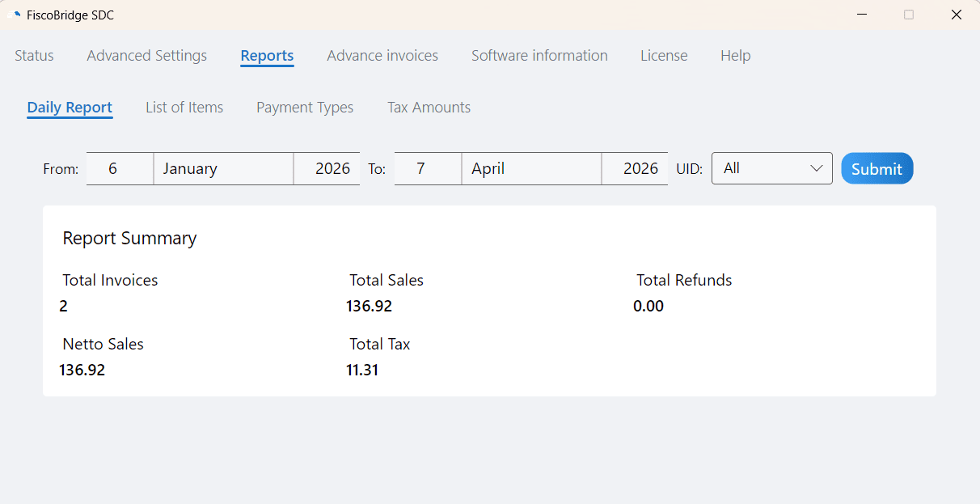Click the Total Sales label
The height and width of the screenshot is (504, 980).
pyautogui.click(x=387, y=280)
